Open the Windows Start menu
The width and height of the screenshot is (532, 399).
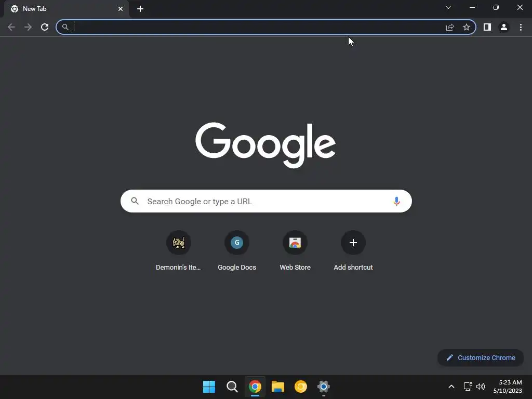(209, 387)
